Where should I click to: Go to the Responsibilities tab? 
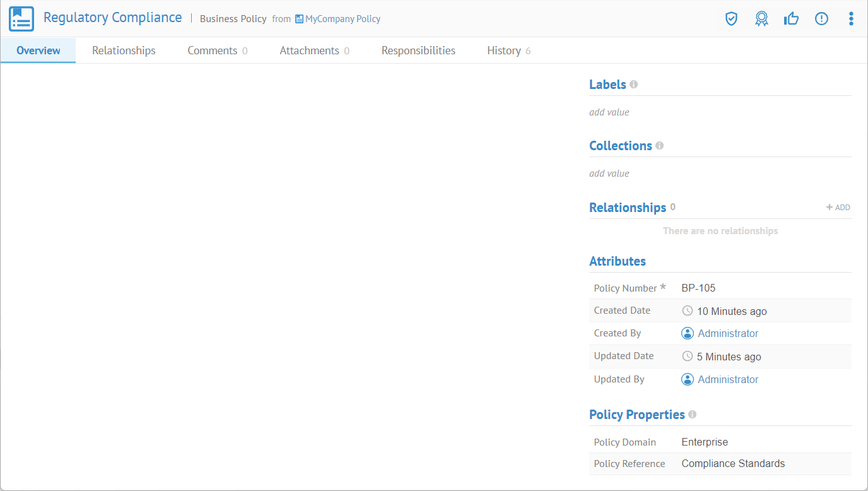[418, 50]
